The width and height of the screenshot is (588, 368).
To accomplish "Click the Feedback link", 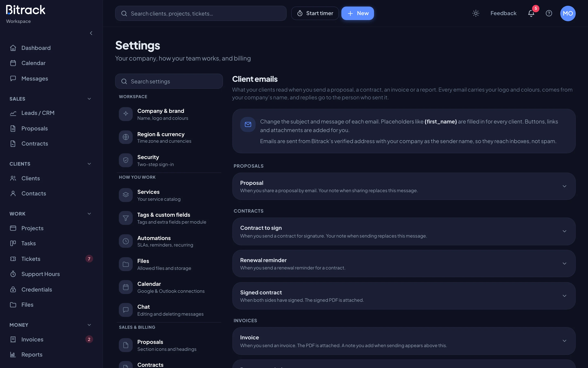I will click(x=503, y=13).
